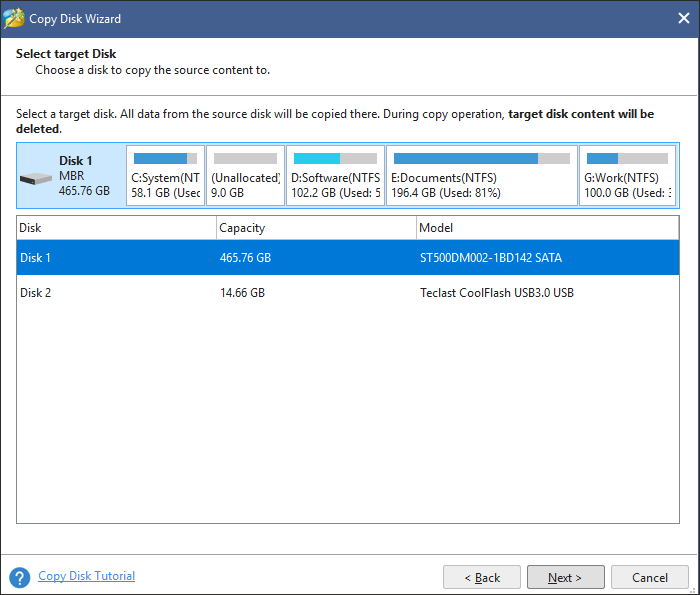Cancel the copy disk wizard
Screen dimensions: 700x595
650,577
